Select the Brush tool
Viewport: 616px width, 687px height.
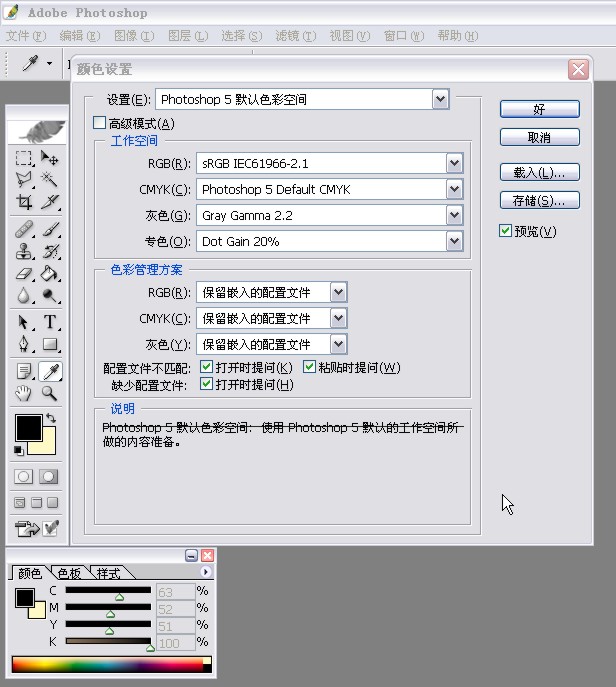pyautogui.click(x=50, y=229)
